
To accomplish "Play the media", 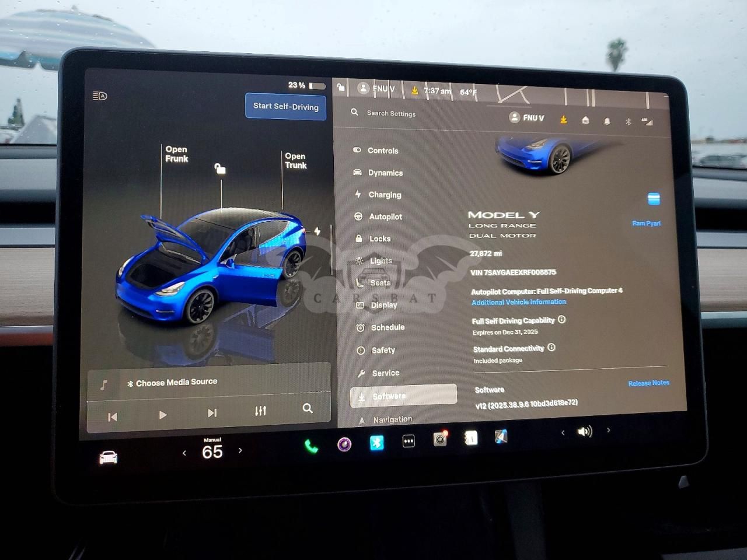I will point(163,415).
